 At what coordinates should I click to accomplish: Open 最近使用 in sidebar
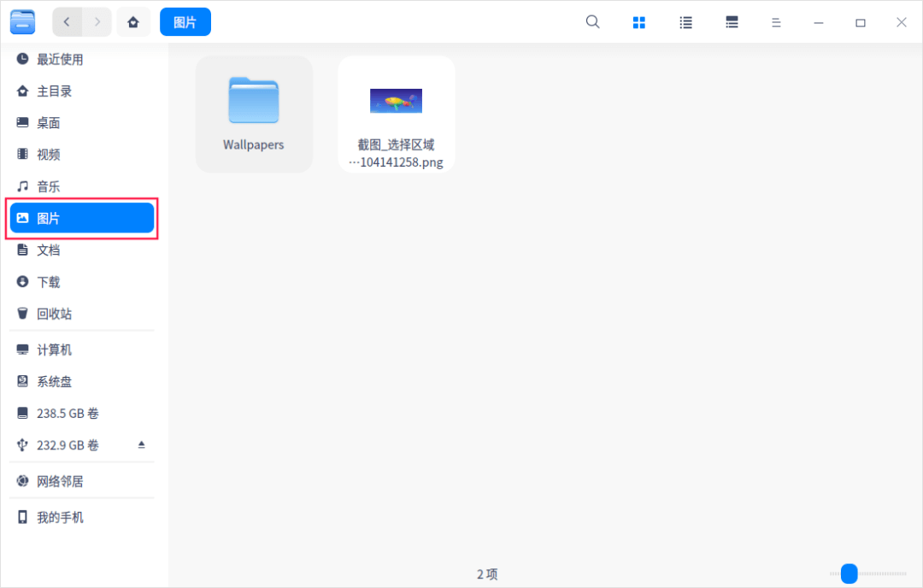(x=82, y=60)
